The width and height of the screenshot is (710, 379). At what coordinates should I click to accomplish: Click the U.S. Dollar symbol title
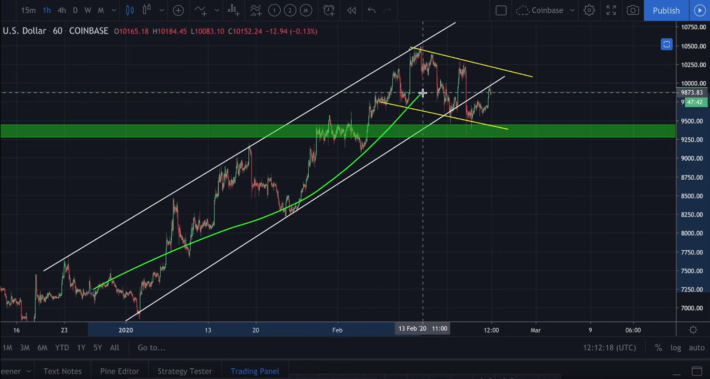pos(24,31)
